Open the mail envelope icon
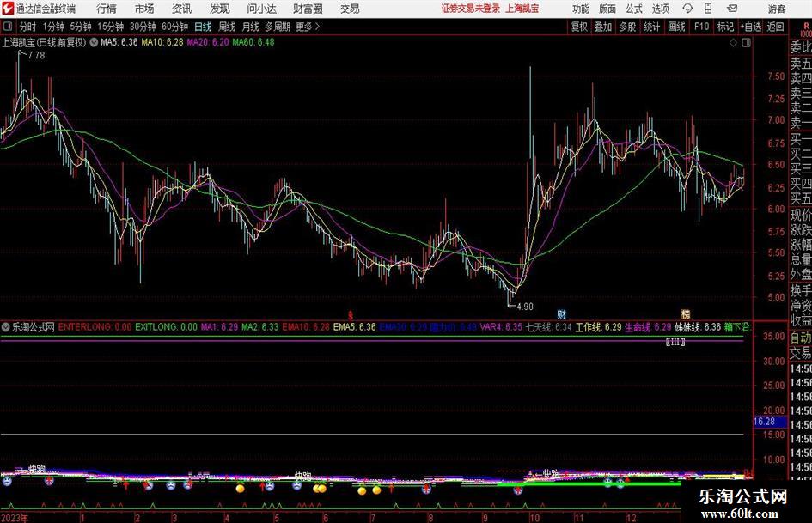The height and width of the screenshot is (523, 812). point(732,9)
